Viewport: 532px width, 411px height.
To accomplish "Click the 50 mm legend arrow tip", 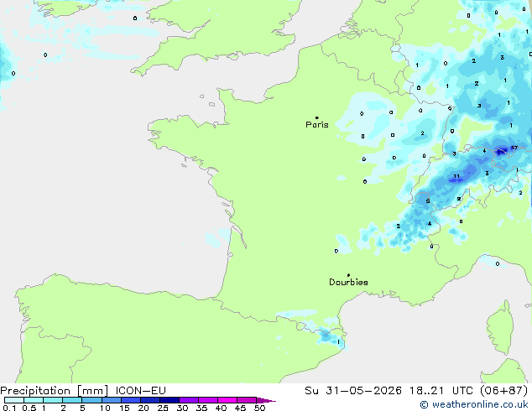I will 266,400.
